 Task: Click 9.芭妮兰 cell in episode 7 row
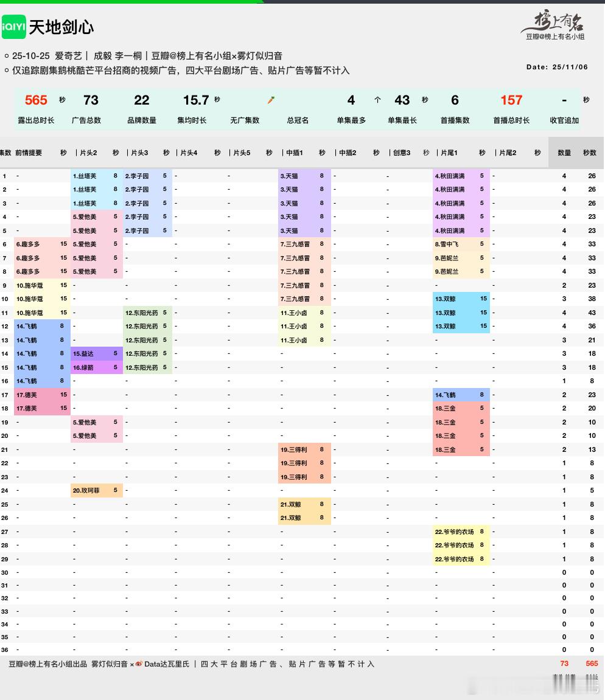coord(461,258)
